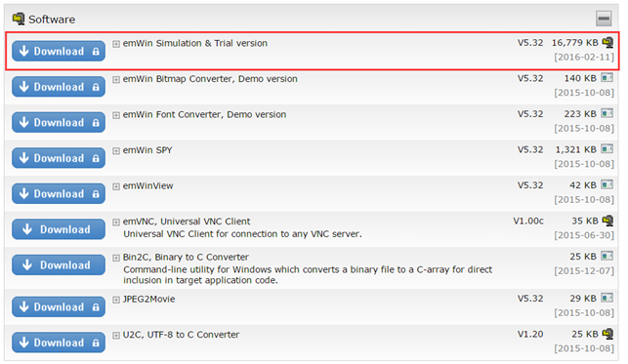Click file type icon for emWinView row

coord(607,184)
